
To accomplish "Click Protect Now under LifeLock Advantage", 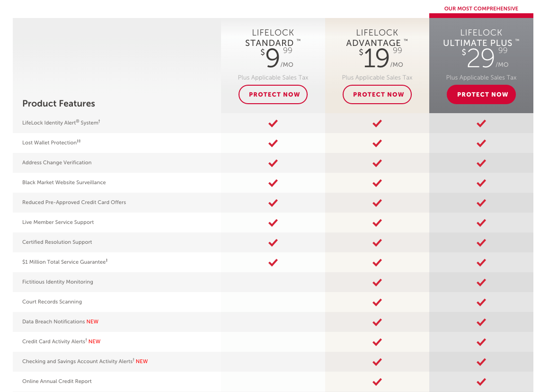I will (x=377, y=94).
